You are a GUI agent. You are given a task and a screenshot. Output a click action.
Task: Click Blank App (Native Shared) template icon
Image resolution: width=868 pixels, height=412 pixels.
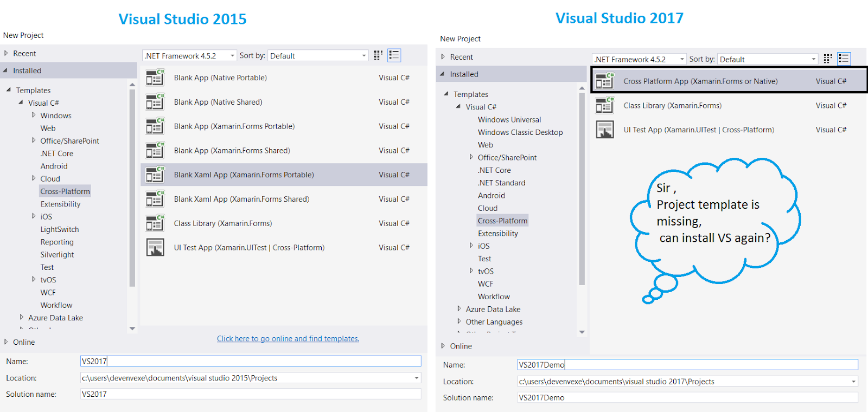(x=155, y=102)
